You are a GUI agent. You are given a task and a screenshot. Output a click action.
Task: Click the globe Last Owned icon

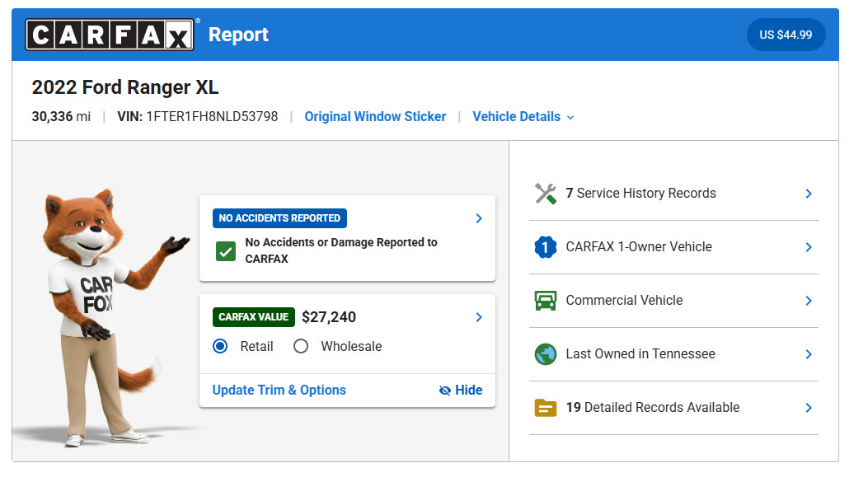(x=545, y=354)
